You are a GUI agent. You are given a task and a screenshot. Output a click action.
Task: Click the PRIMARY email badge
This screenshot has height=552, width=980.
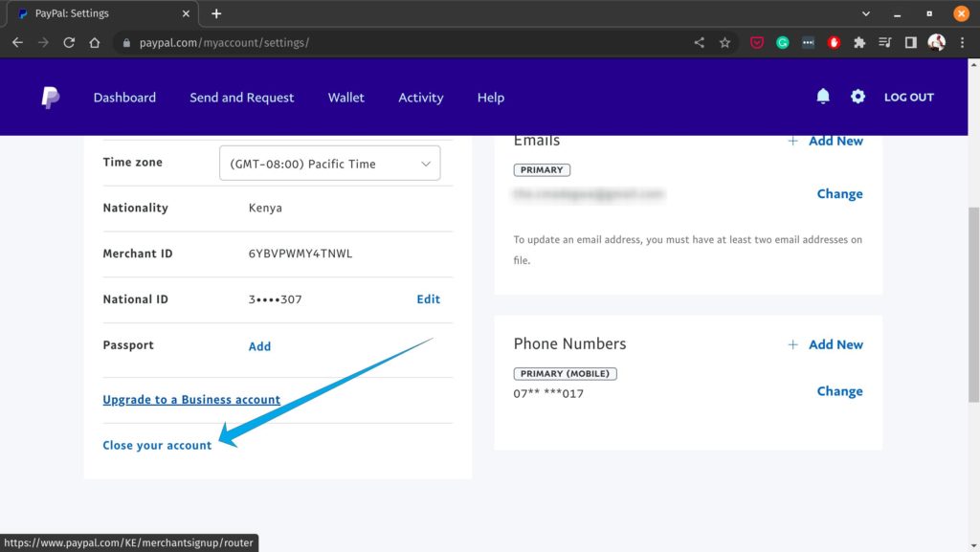[x=542, y=170]
